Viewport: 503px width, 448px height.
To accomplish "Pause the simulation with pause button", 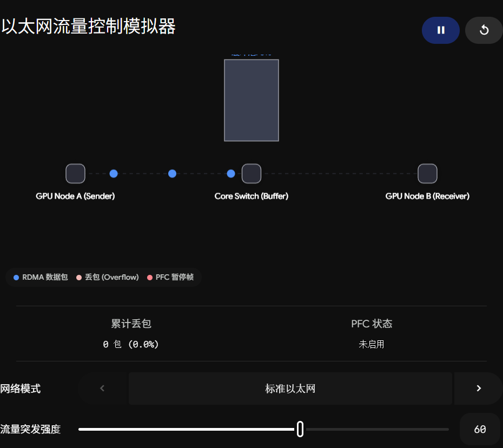I will [440, 30].
